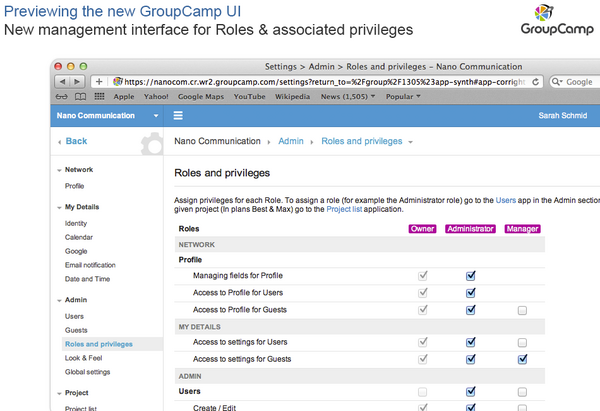Follow the Users link in description text
This screenshot has width=600, height=411.
(505, 200)
